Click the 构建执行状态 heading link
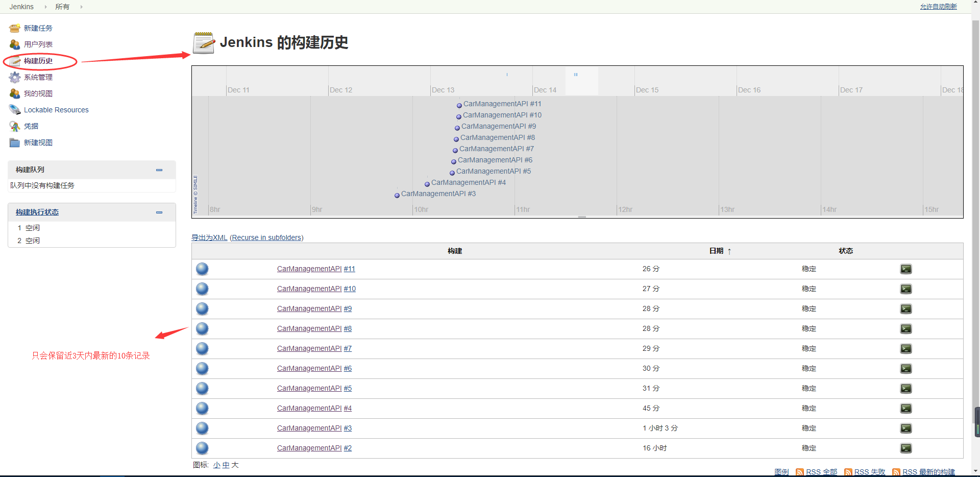 [37, 212]
